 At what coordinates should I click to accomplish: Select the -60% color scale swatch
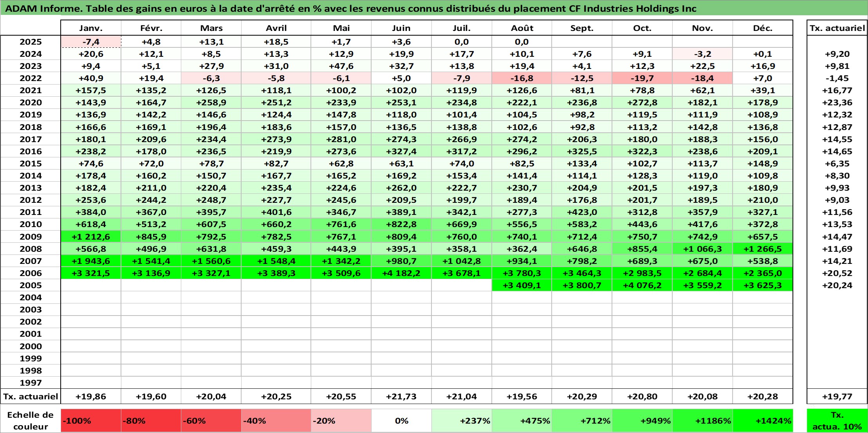point(211,421)
